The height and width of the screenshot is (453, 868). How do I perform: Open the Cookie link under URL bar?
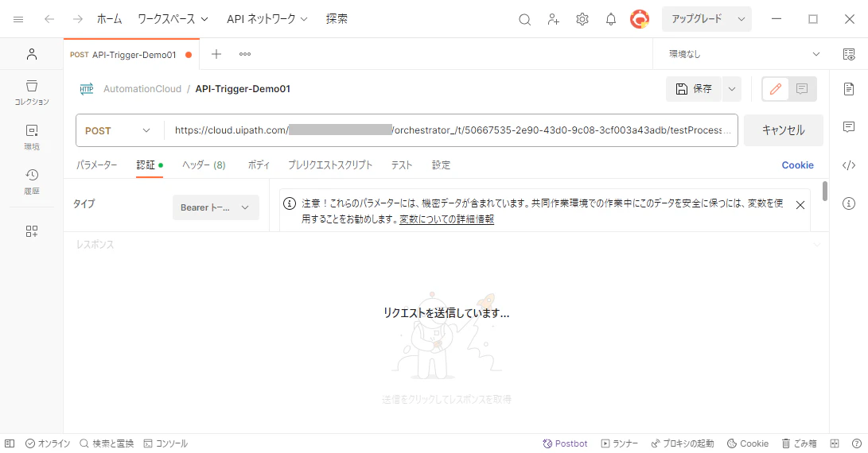point(797,165)
